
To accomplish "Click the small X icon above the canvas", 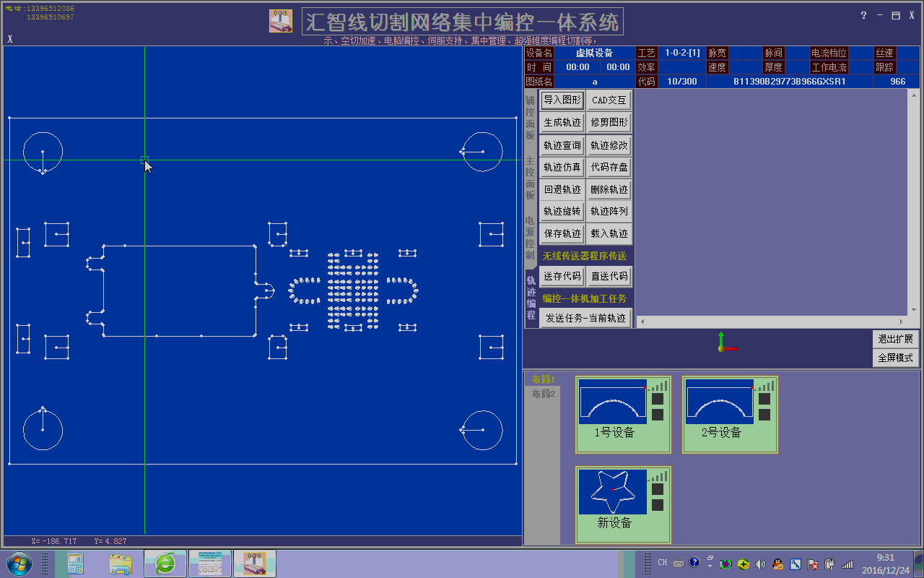I will click(x=10, y=39).
